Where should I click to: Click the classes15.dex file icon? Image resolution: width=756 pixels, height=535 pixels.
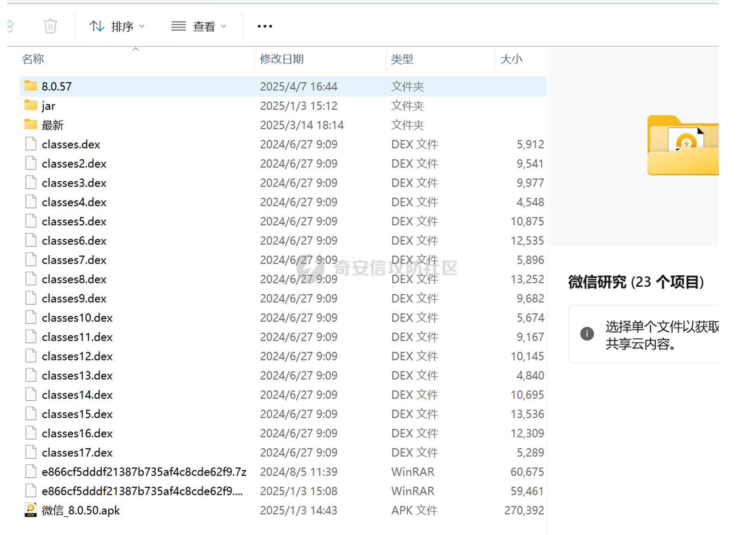(x=31, y=414)
